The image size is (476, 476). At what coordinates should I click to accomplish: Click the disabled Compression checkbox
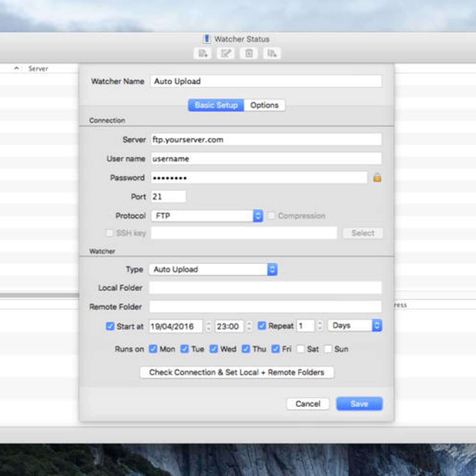[272, 216]
